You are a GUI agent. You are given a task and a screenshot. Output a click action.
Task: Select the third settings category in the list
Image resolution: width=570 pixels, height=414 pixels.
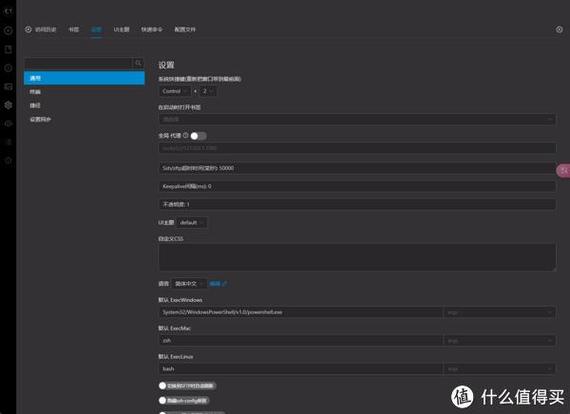(84, 105)
